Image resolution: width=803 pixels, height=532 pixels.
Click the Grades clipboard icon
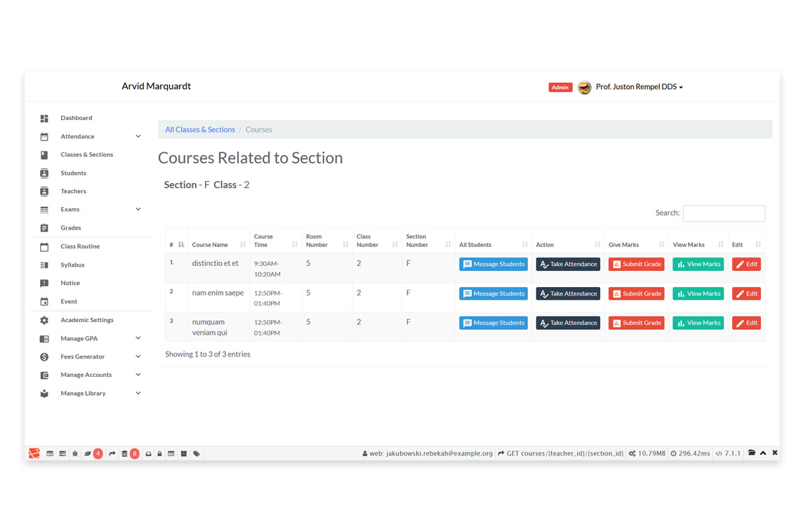click(44, 227)
